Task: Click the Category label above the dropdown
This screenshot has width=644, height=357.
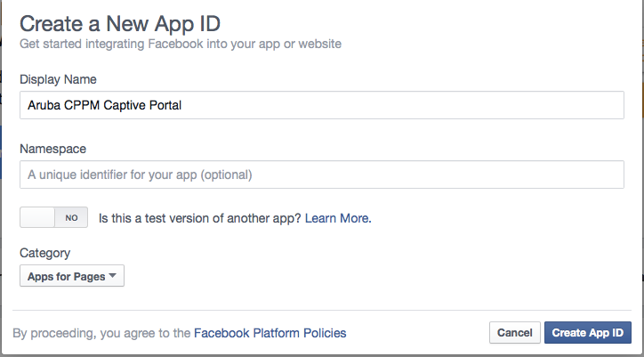Action: [x=45, y=253]
